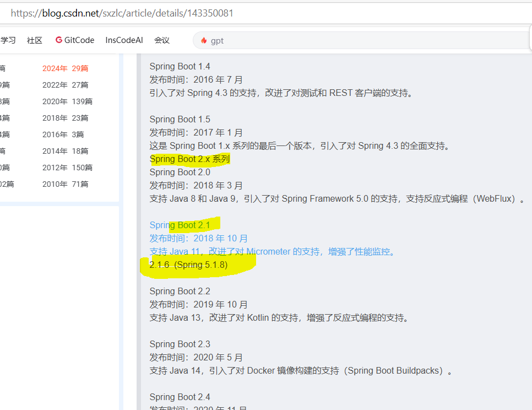The width and height of the screenshot is (532, 410).
Task: Open the GitCode navigation link
Action: [x=74, y=40]
